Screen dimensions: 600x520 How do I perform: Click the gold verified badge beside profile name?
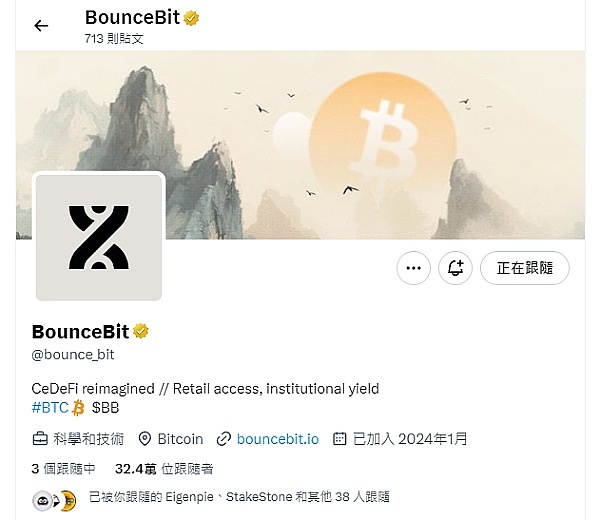pyautogui.click(x=141, y=331)
